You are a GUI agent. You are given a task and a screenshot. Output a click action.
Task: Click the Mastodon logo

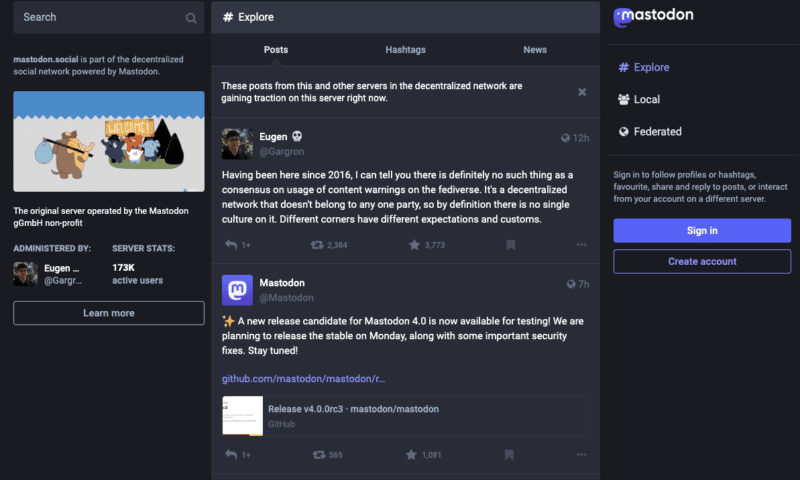653,17
